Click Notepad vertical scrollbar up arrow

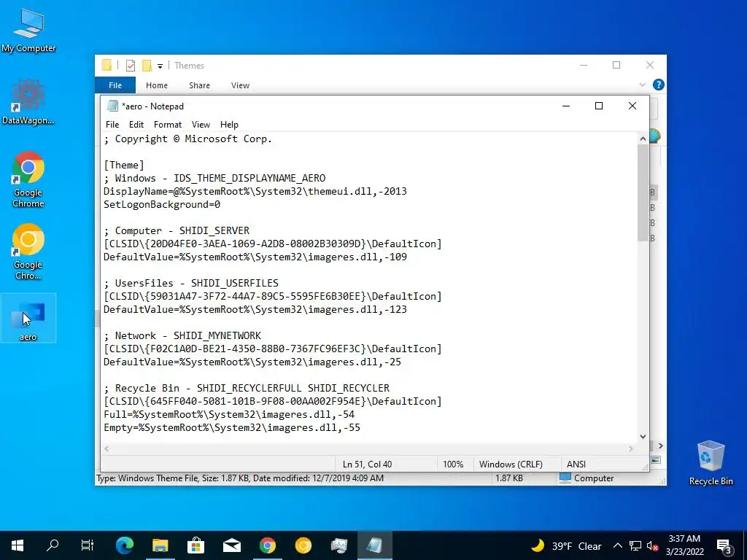643,139
